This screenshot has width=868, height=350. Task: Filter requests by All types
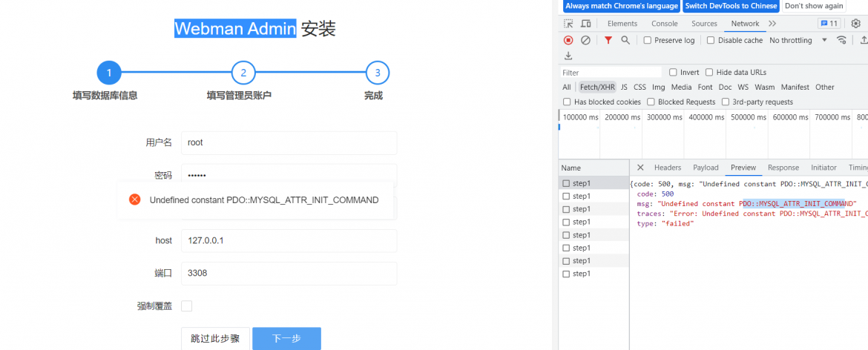click(x=567, y=87)
